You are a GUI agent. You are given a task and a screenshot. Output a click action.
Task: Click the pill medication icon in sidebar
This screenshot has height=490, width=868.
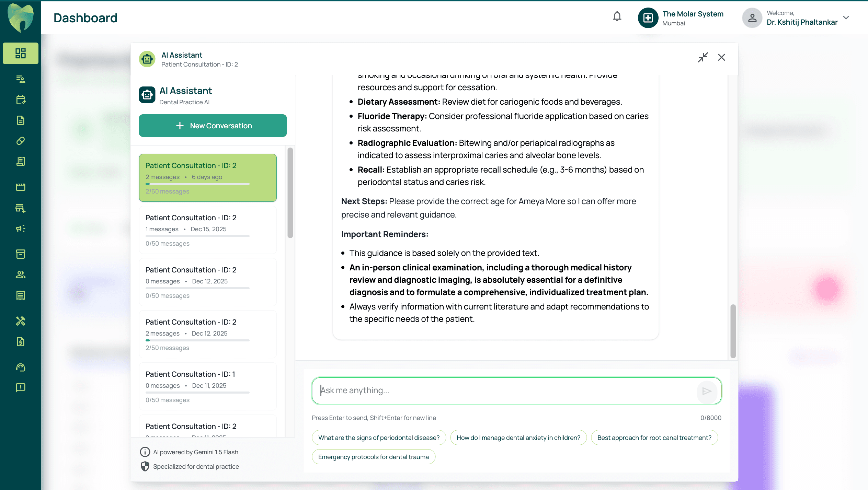[x=21, y=141]
